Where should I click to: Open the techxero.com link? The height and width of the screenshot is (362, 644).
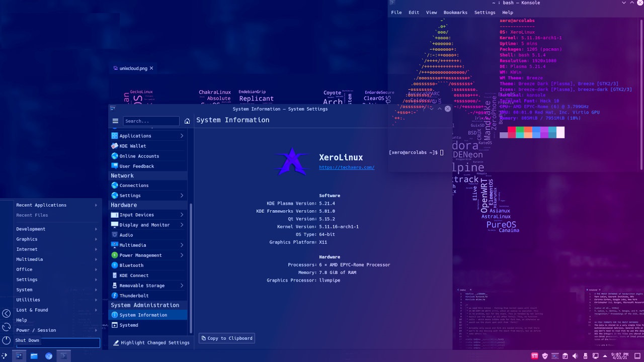[347, 167]
